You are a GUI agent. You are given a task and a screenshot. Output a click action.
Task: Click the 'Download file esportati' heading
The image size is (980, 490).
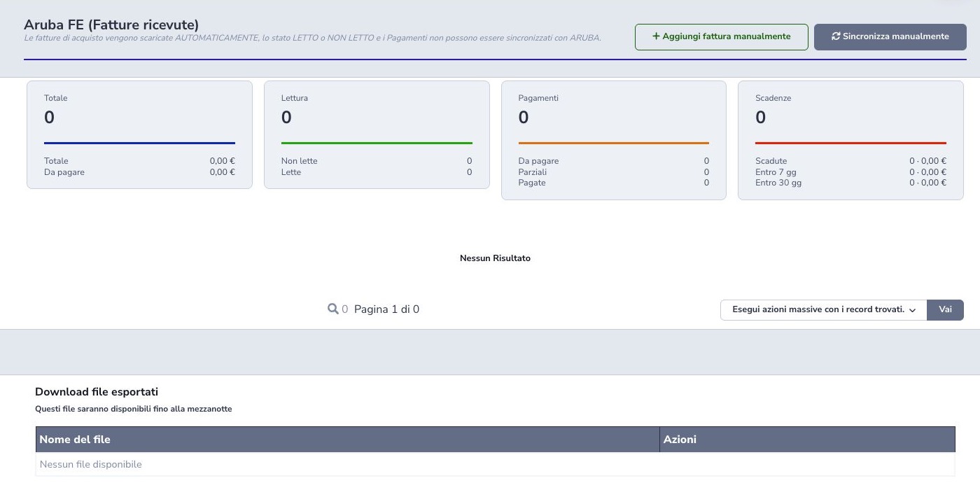[x=97, y=392]
